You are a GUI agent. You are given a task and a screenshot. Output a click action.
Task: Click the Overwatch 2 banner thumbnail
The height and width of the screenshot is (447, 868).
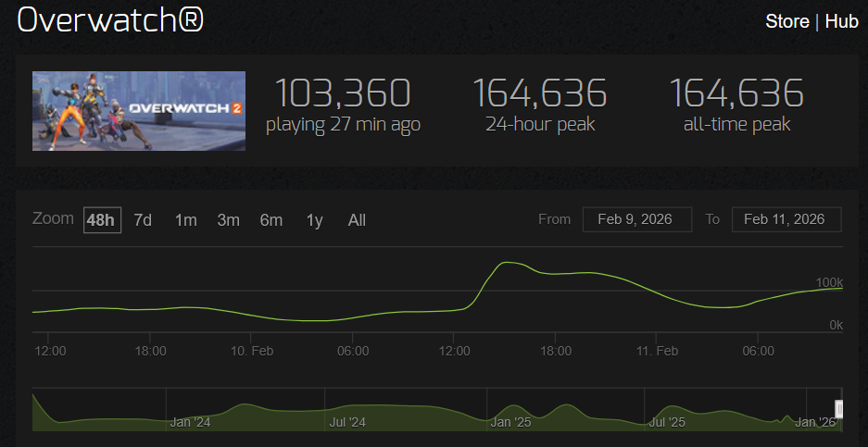click(139, 111)
